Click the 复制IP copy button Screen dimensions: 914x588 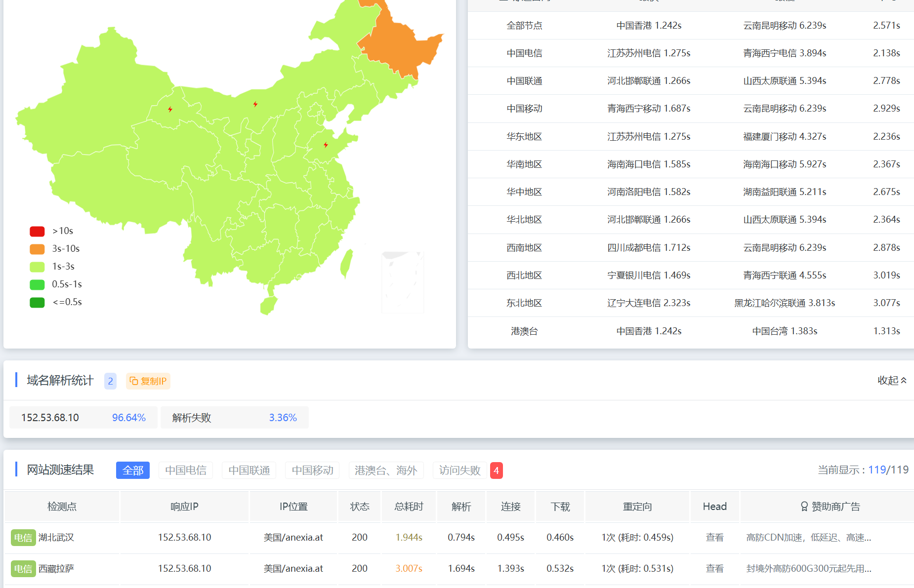[148, 381]
